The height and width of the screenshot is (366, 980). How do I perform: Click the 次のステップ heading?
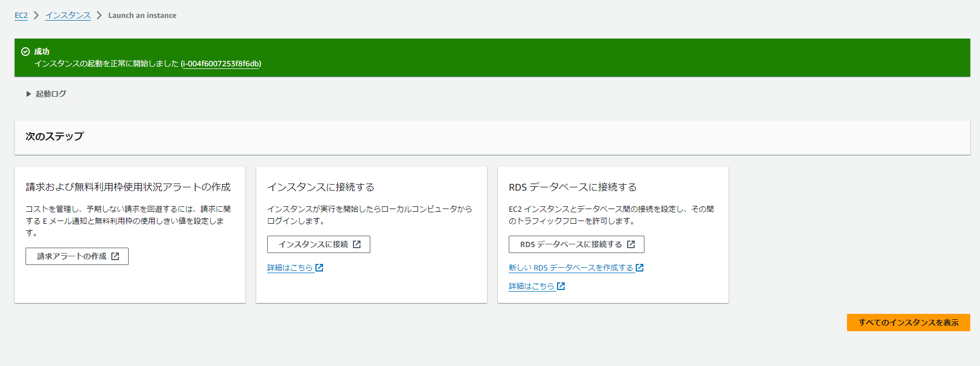[55, 136]
